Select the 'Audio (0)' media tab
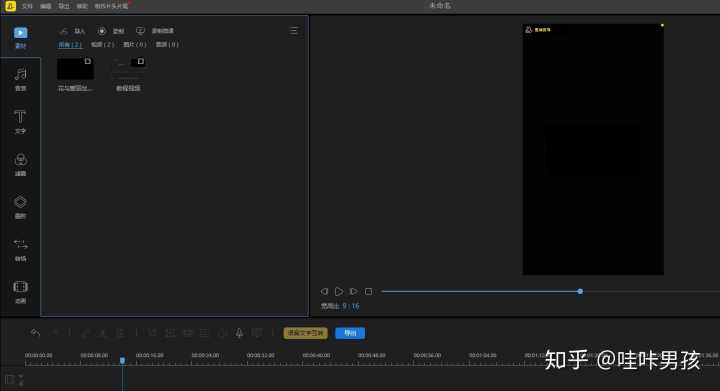This screenshot has width=720, height=391. point(167,45)
